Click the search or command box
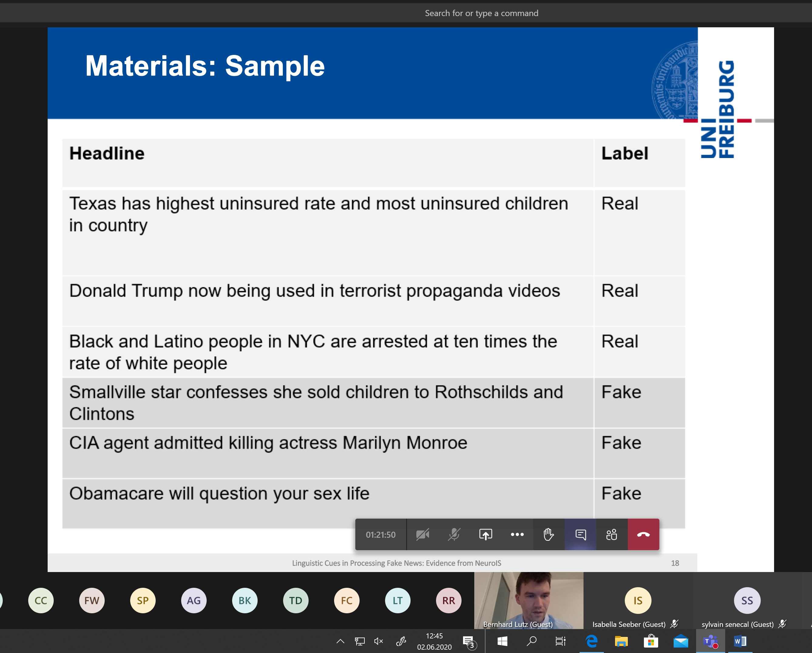 click(x=481, y=13)
